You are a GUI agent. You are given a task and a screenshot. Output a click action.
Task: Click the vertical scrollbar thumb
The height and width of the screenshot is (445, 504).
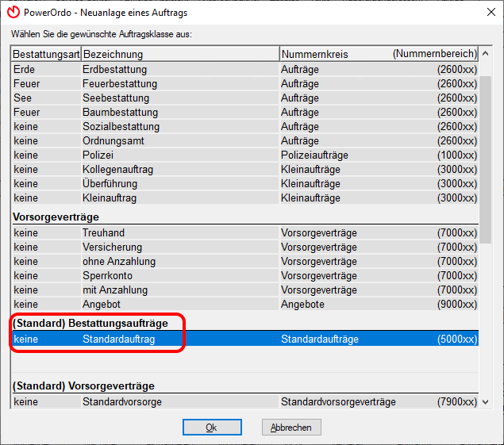point(486,159)
